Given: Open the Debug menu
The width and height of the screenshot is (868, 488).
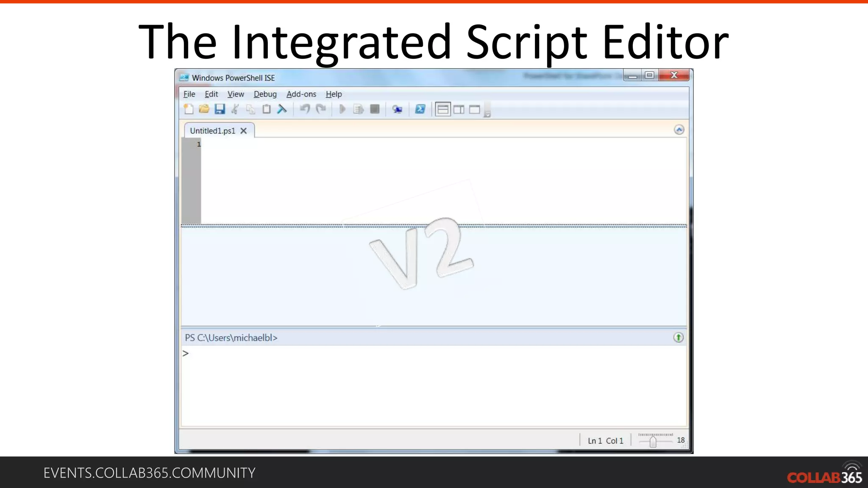Looking at the screenshot, I should pos(265,94).
